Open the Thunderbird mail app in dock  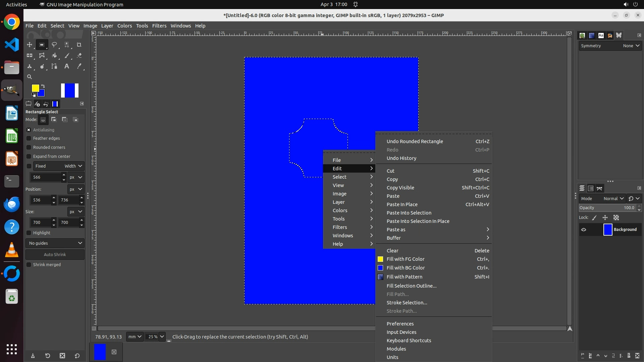(12, 204)
